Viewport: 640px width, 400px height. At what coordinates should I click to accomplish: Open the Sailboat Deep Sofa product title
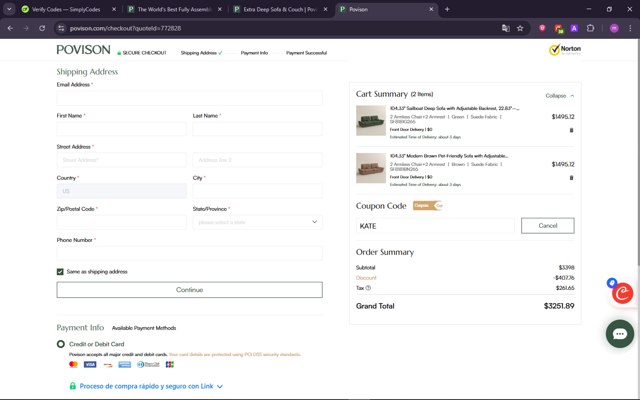click(x=454, y=109)
